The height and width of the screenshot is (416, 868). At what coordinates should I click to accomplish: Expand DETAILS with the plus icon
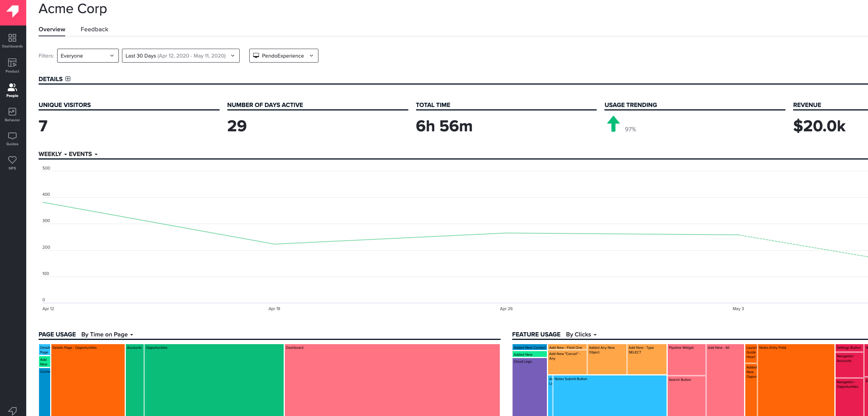click(x=68, y=79)
